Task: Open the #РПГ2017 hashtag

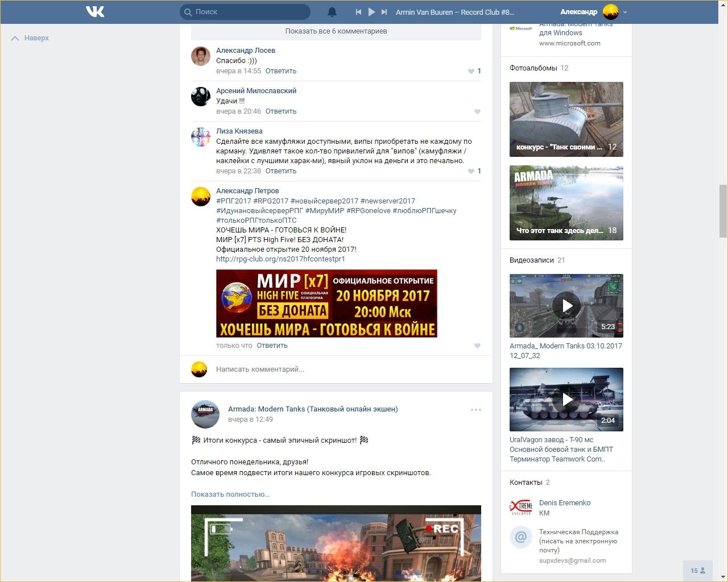Action: (234, 201)
